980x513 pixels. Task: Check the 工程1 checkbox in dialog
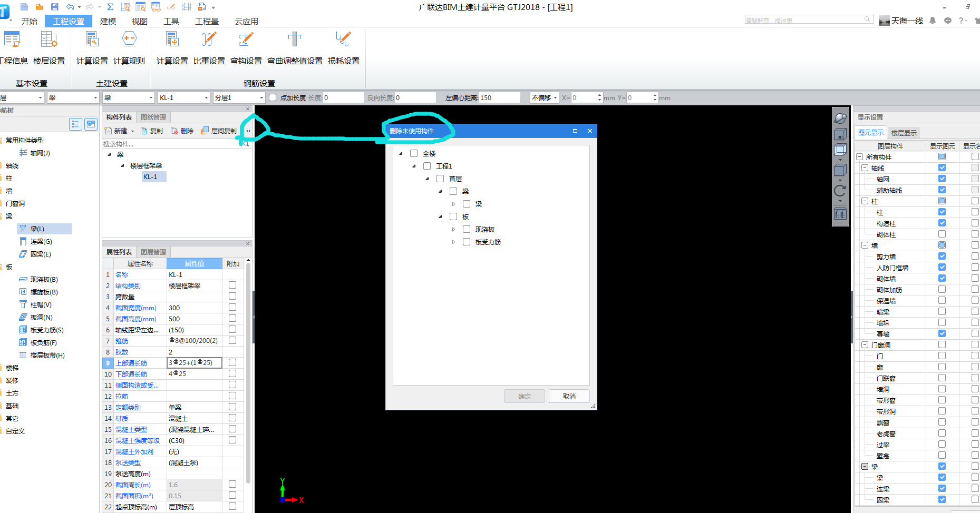click(427, 166)
